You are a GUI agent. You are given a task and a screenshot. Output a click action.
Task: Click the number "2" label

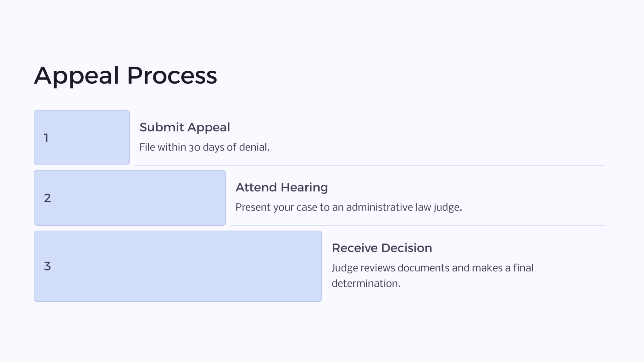47,198
